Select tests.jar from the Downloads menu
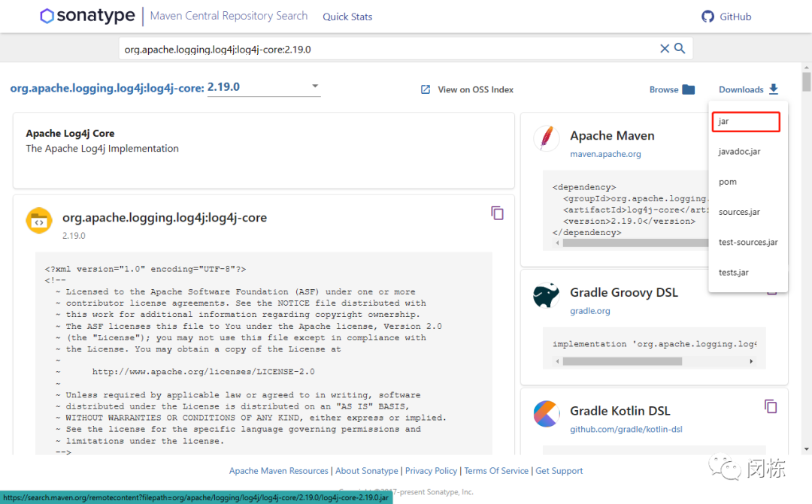The width and height of the screenshot is (812, 504). coord(733,272)
